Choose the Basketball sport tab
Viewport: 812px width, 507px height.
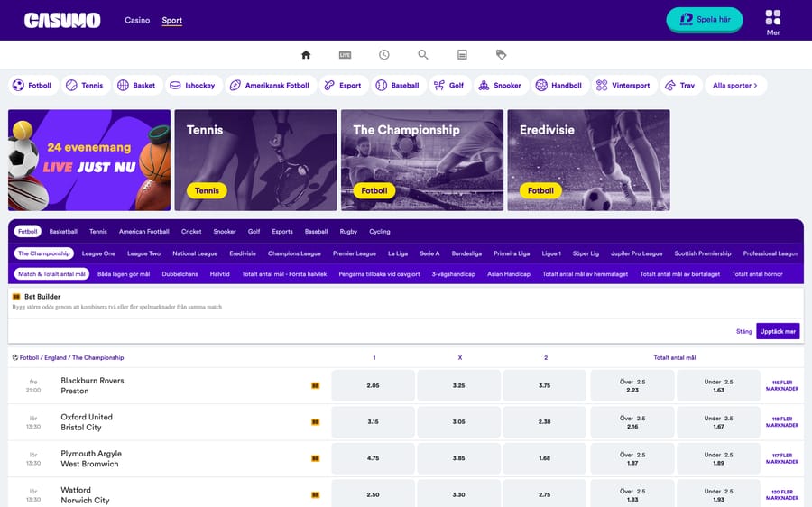63,232
